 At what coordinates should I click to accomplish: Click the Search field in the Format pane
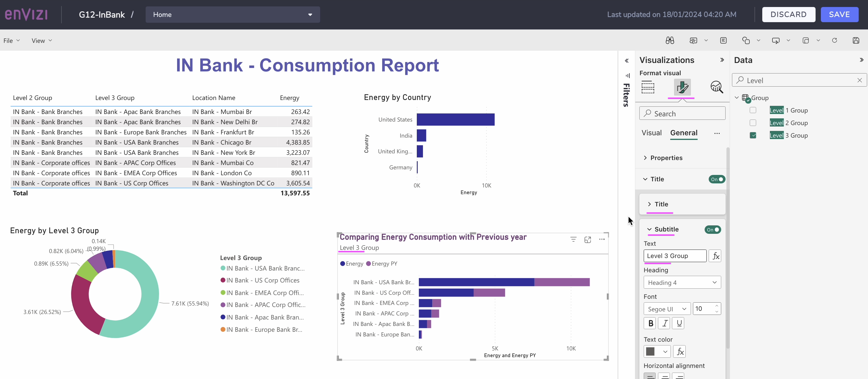coord(682,113)
